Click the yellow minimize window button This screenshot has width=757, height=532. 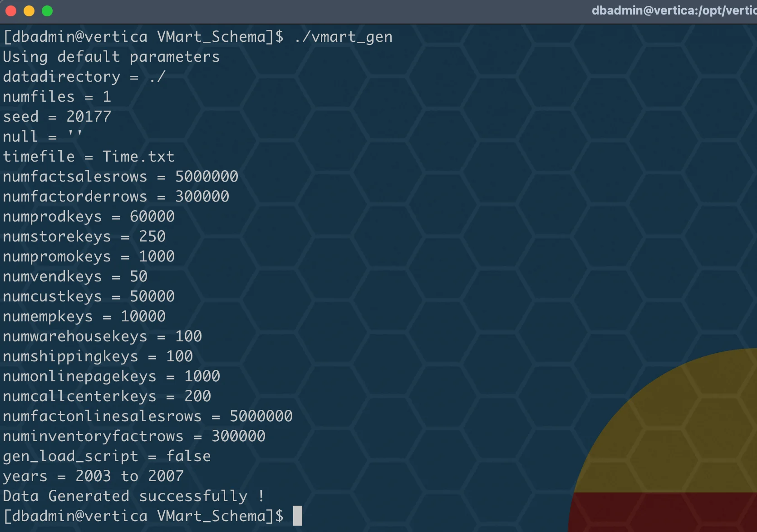(x=29, y=11)
